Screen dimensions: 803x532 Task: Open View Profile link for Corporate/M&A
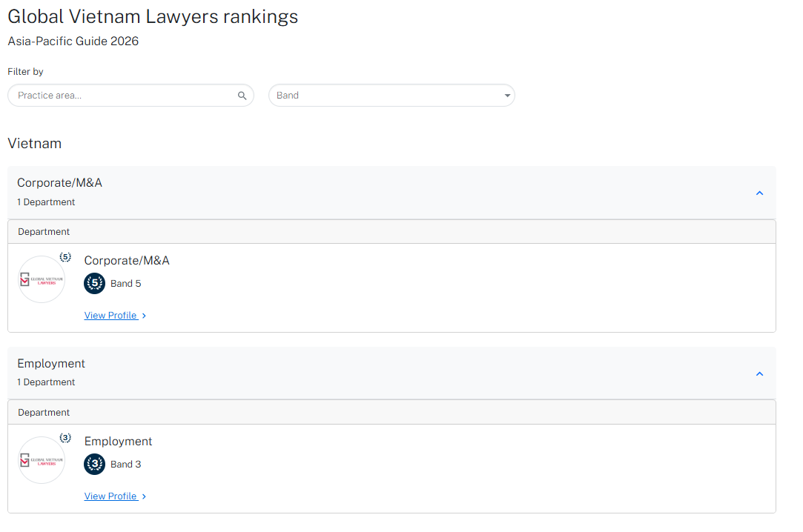point(110,316)
